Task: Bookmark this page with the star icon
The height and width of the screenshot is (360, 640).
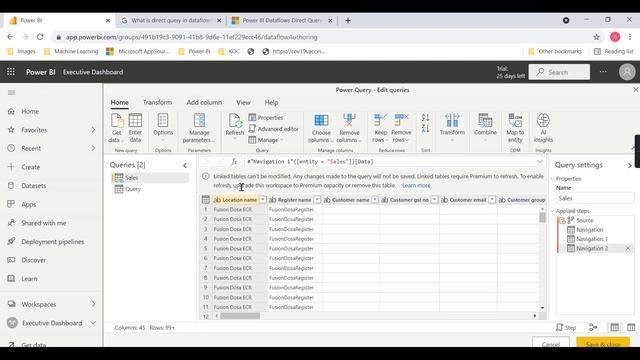Action: [x=596, y=37]
